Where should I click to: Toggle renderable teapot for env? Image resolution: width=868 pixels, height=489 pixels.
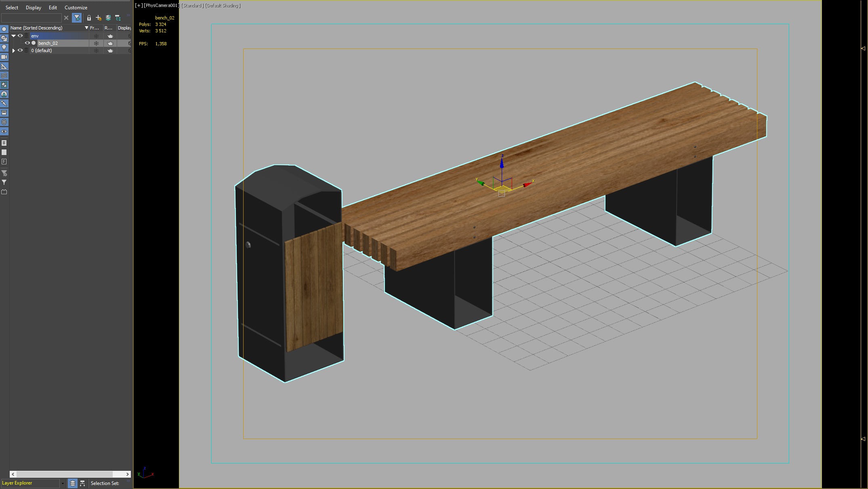click(110, 36)
